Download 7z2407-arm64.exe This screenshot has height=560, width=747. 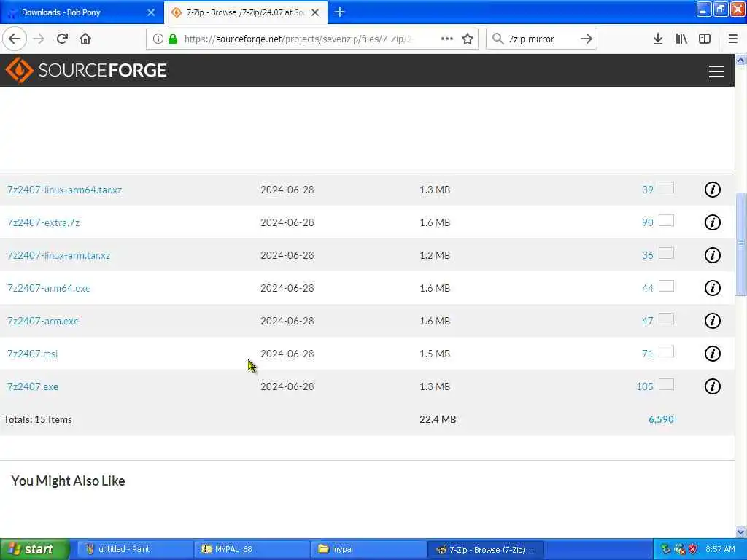point(49,288)
